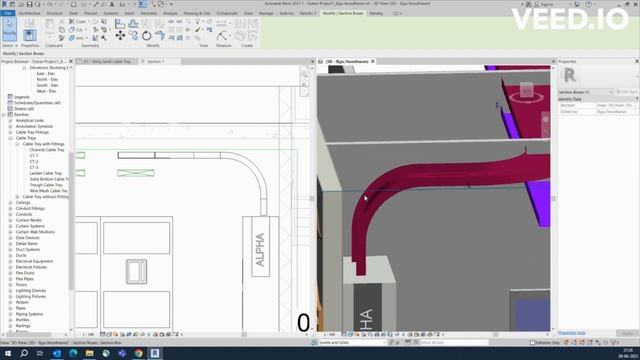The height and width of the screenshot is (360, 640).
Task: Collapse the Cable Trays node
Action: coord(10,138)
